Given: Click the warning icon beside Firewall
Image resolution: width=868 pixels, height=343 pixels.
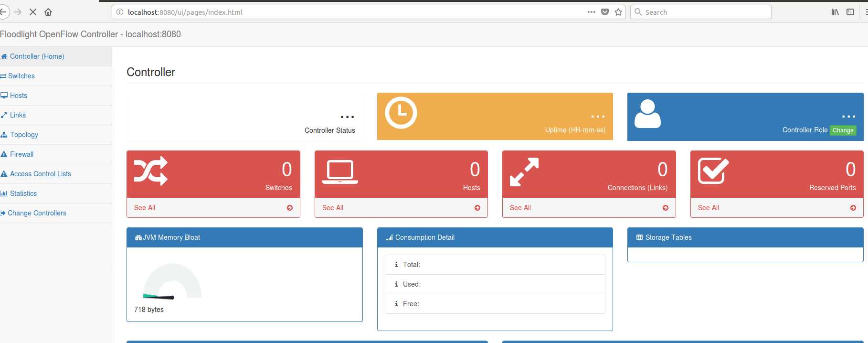Looking at the screenshot, I should 4,154.
